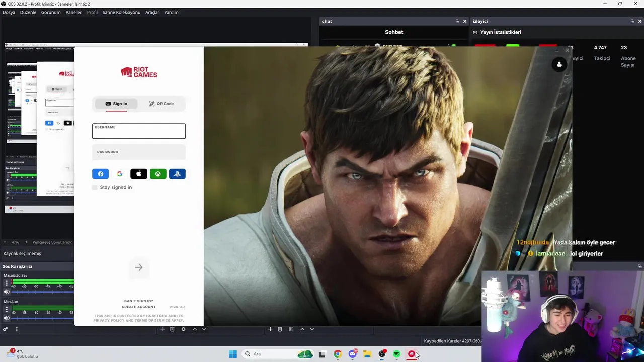Open scene properties gear icon
Image resolution: width=644 pixels, height=362 pixels.
click(x=183, y=329)
